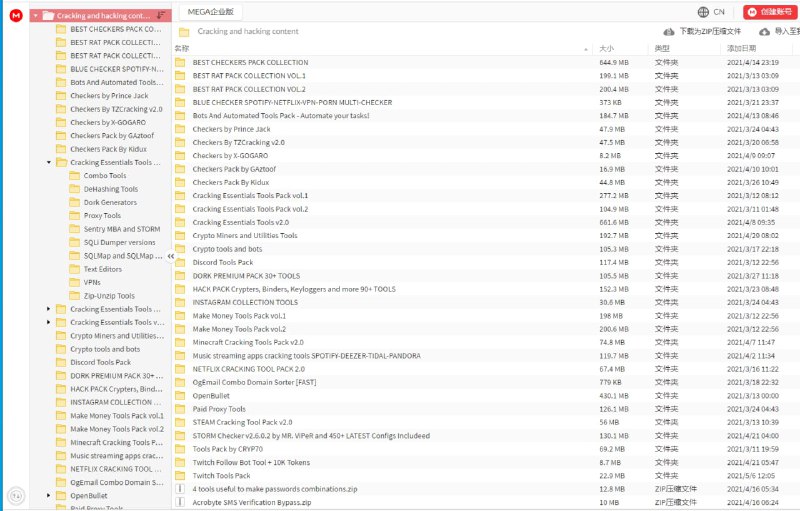The width and height of the screenshot is (800, 511).
Task: Click the import to cloud drive icon
Action: 764,32
